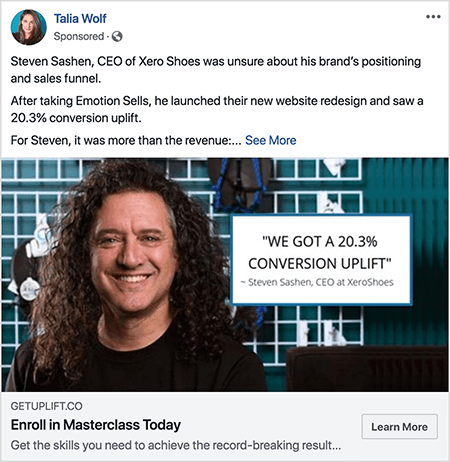Screen dimensions: 450x462
Task: Click the 20.3% conversion uplift text in the post
Action: [76, 118]
